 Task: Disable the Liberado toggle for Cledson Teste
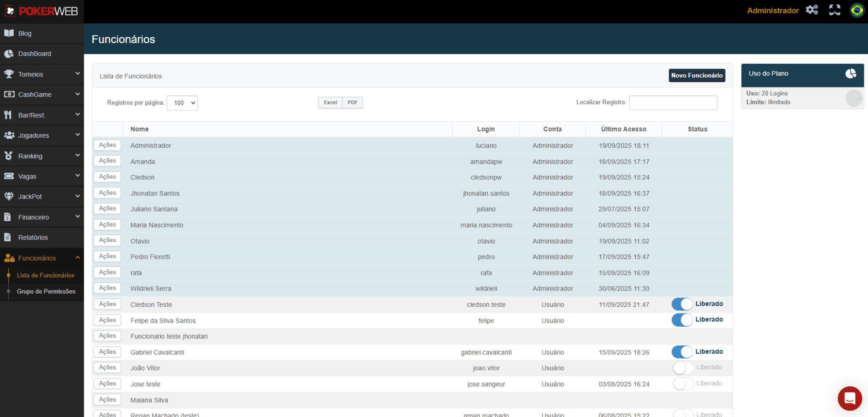point(682,304)
